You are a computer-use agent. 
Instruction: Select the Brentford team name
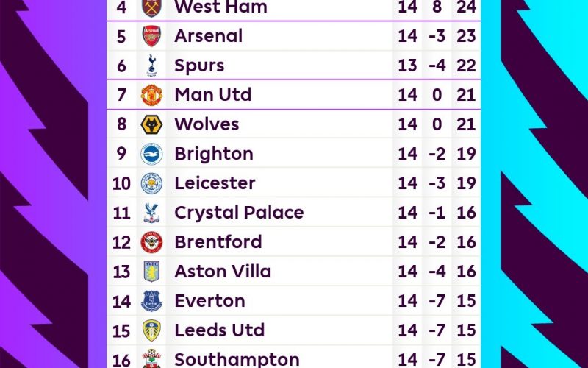(218, 242)
